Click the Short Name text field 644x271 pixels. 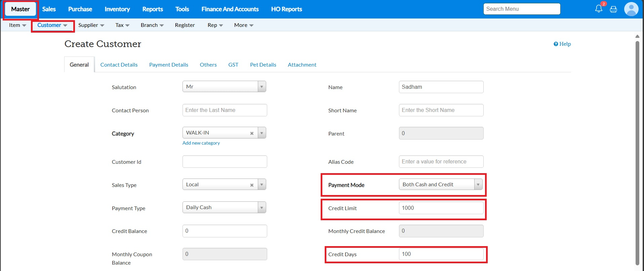click(441, 110)
